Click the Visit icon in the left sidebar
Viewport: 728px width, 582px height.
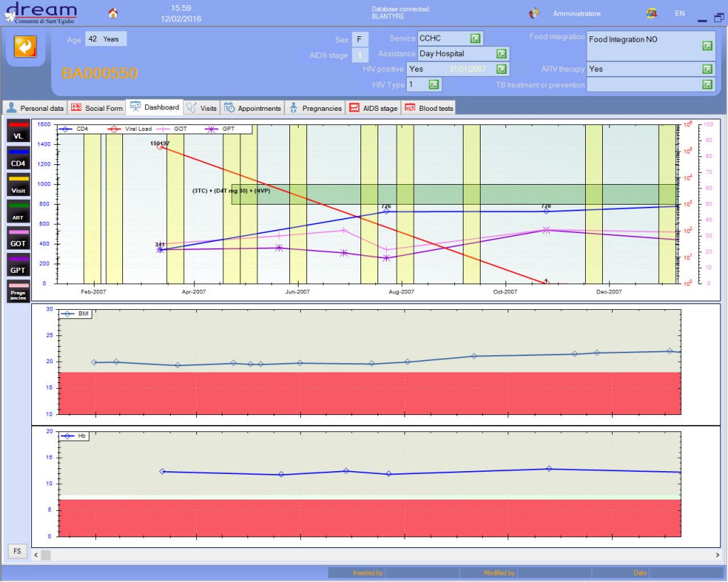[x=17, y=184]
